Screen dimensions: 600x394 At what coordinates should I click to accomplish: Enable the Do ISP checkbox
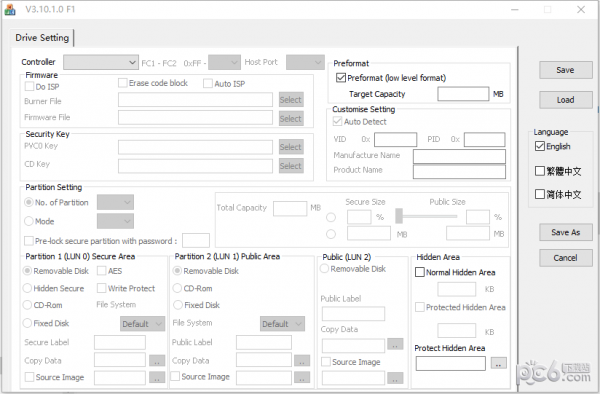(29, 86)
